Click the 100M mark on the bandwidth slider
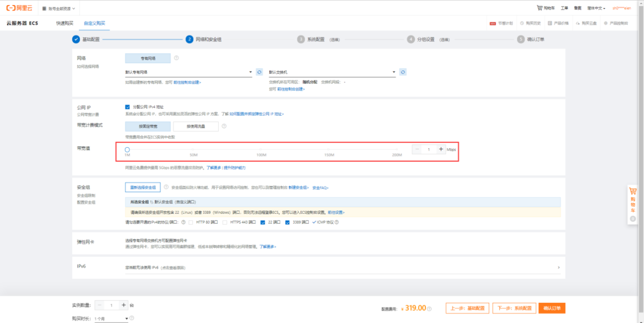 [261, 150]
